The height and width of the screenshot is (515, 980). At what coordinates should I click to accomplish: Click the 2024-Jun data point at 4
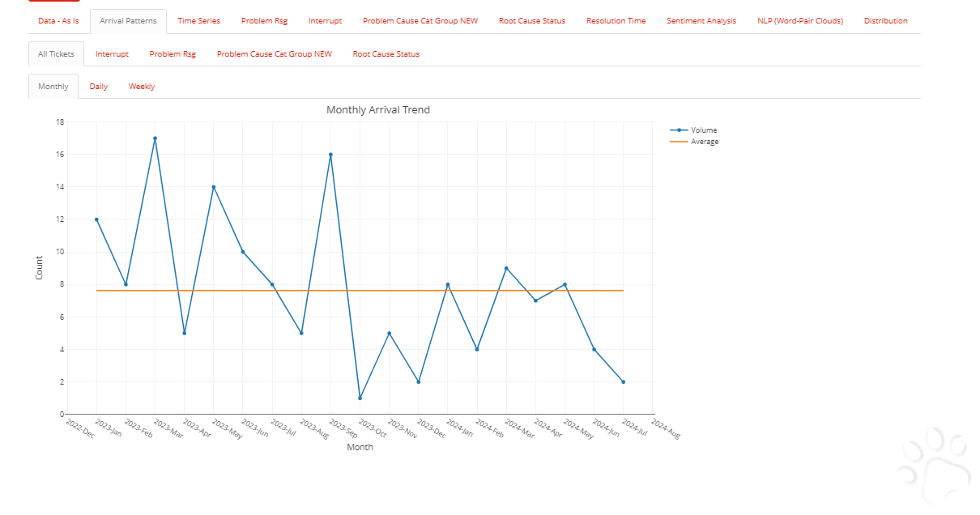594,350
